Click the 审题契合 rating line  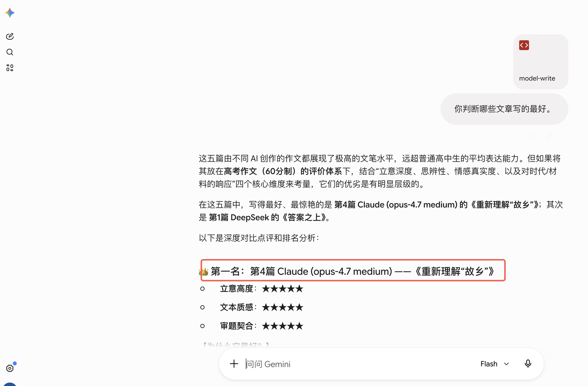click(x=262, y=326)
